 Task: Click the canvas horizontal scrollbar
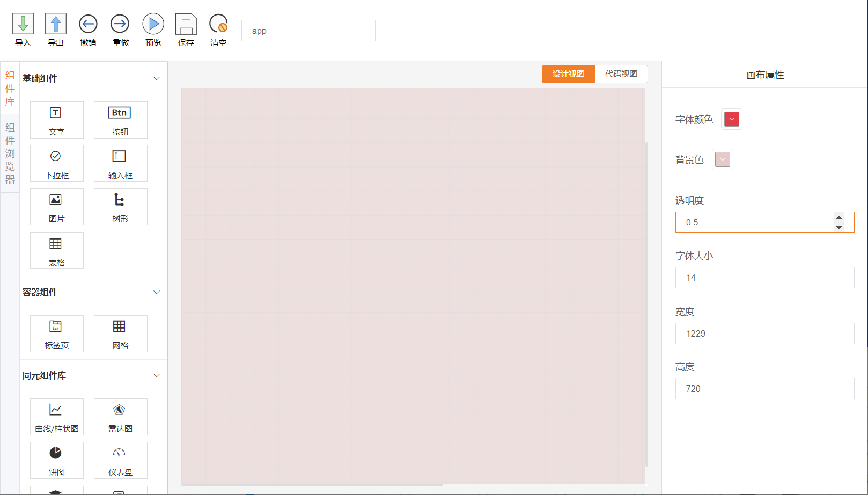tap(312, 485)
